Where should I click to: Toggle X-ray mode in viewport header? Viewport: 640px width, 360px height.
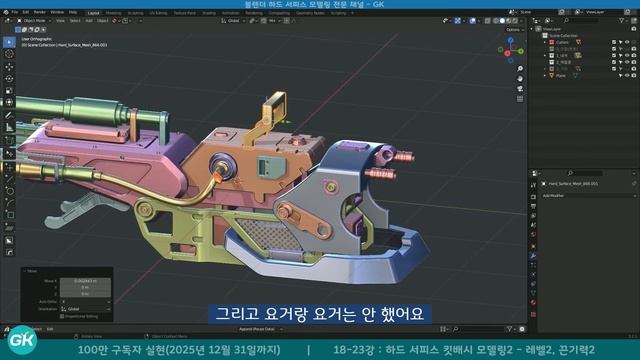pyautogui.click(x=487, y=21)
